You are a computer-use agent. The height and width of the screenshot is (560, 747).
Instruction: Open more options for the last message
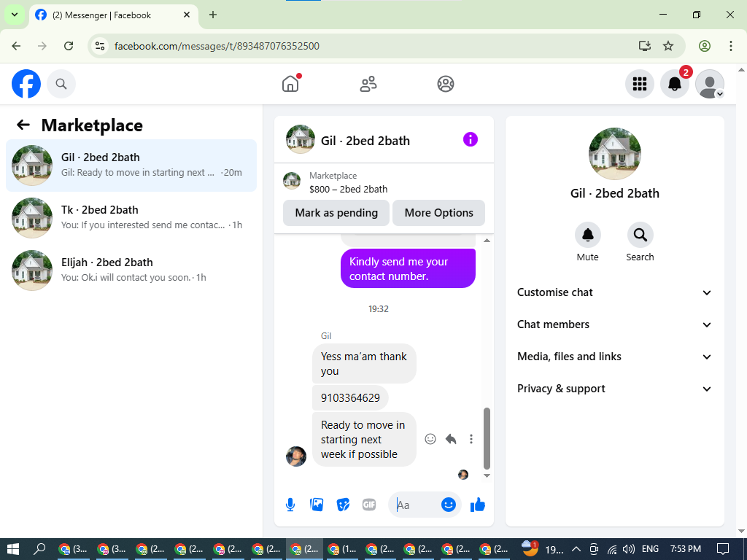pos(471,439)
